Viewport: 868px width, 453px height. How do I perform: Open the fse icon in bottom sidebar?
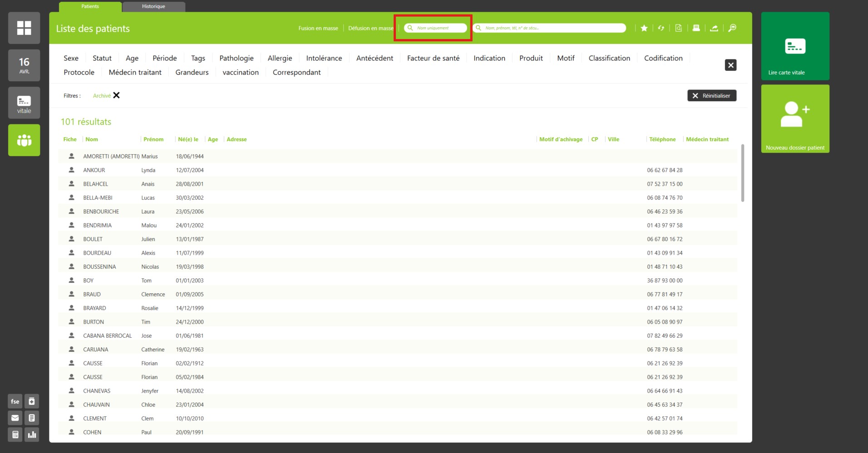pyautogui.click(x=15, y=401)
